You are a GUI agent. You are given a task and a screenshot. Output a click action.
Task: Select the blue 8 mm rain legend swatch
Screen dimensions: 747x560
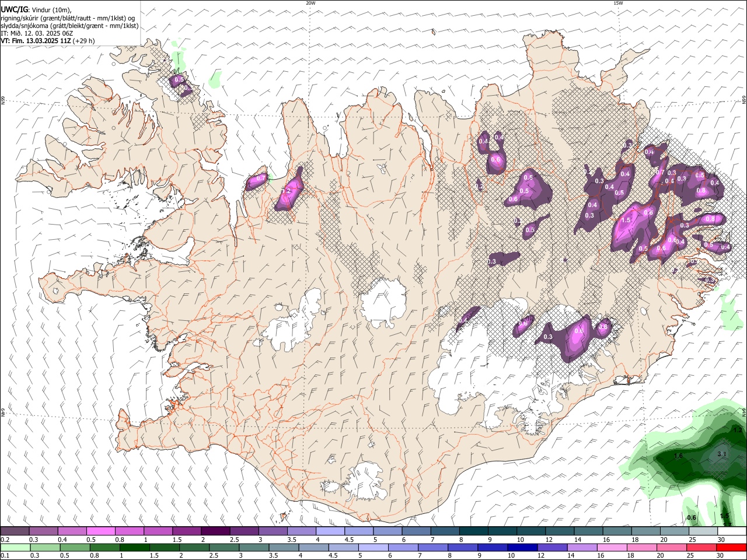(462, 548)
